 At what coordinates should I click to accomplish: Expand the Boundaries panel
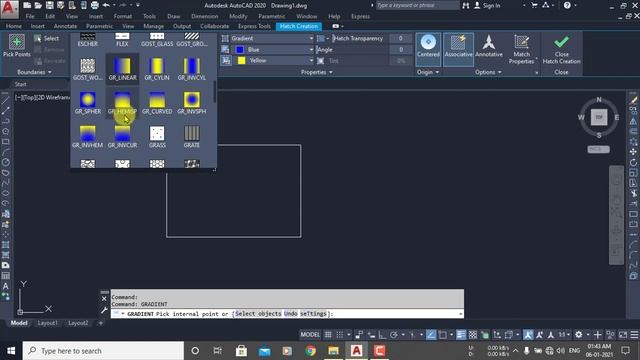point(34,72)
